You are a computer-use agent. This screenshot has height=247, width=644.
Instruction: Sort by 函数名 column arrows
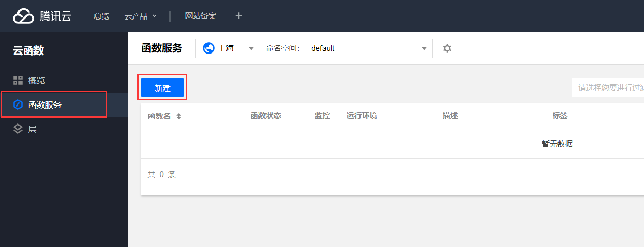pyautogui.click(x=179, y=116)
